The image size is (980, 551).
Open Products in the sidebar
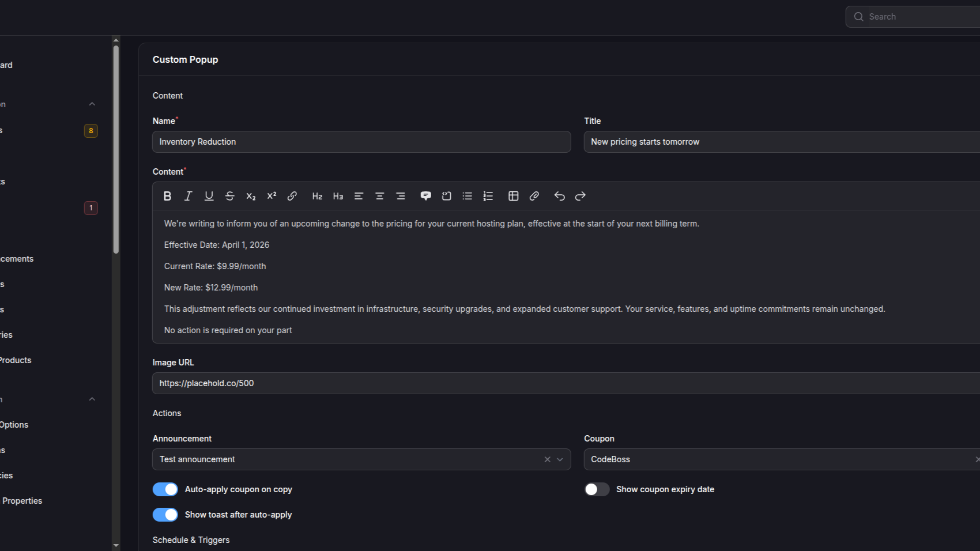click(16, 360)
